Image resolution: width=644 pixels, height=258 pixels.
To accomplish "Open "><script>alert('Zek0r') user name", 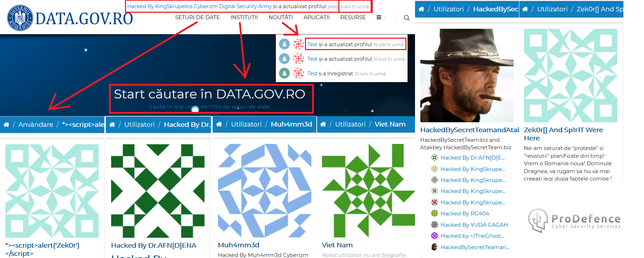I will [42, 249].
